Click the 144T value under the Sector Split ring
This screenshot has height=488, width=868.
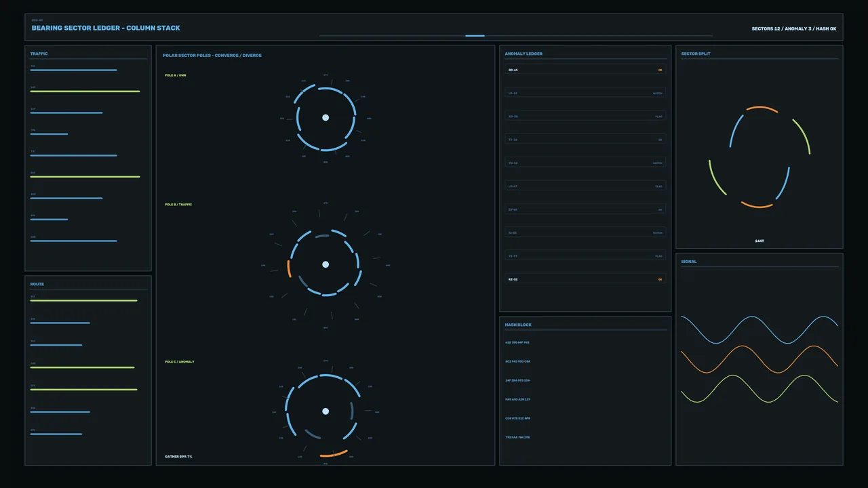pyautogui.click(x=759, y=241)
